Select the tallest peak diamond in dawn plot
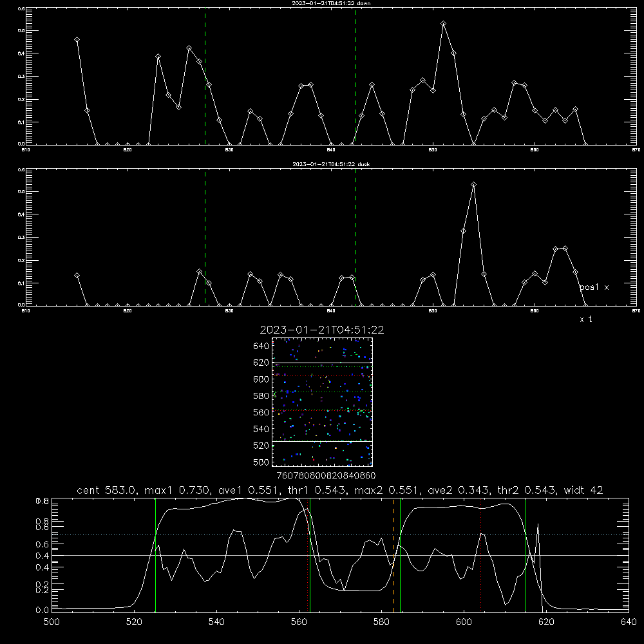Screen dimensions: 644x644 click(x=443, y=24)
